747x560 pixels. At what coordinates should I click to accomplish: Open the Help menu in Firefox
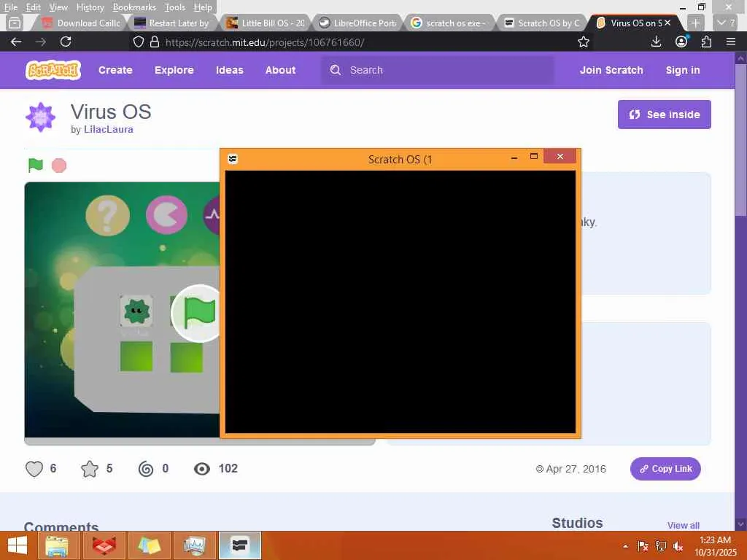[203, 7]
